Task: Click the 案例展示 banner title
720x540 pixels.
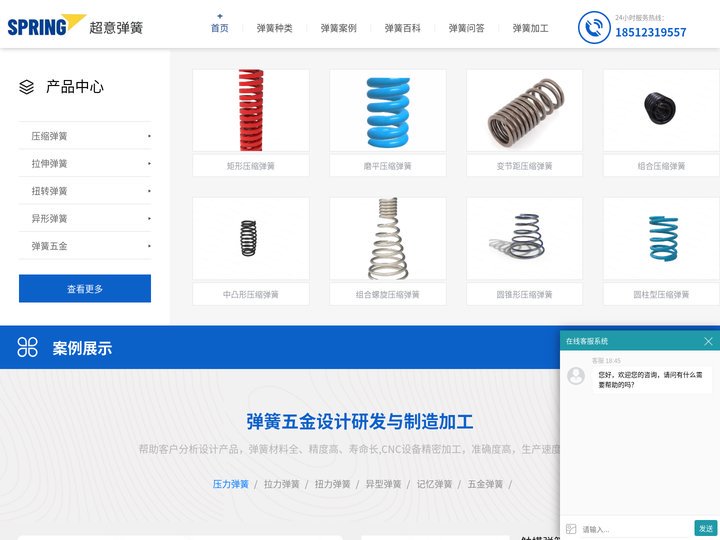Action: [82, 348]
